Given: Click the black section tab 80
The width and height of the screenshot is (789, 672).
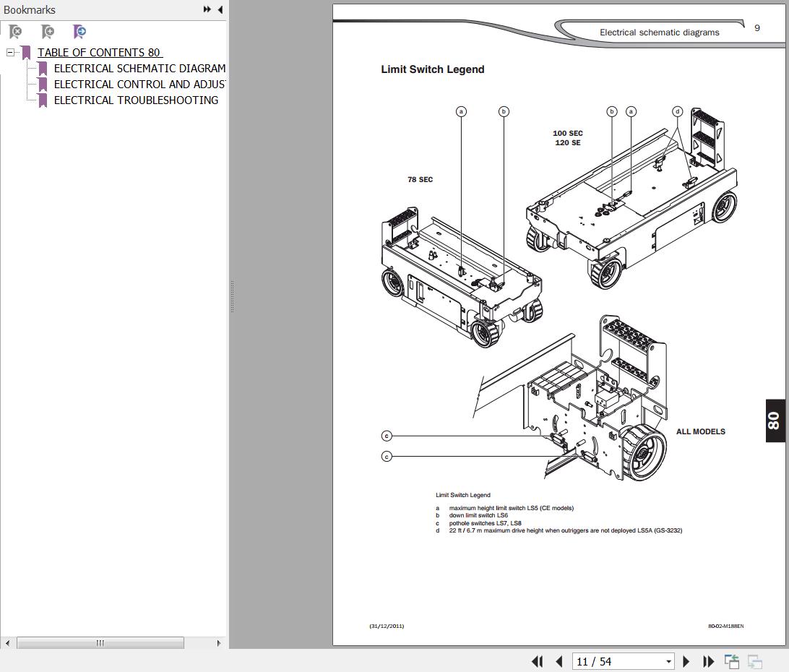Looking at the screenshot, I should click(x=775, y=421).
